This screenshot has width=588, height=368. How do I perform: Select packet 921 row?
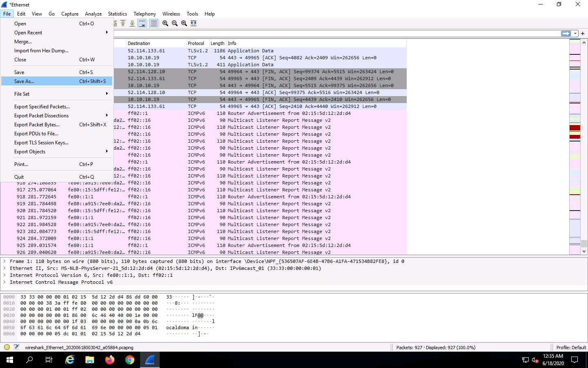click(203, 218)
